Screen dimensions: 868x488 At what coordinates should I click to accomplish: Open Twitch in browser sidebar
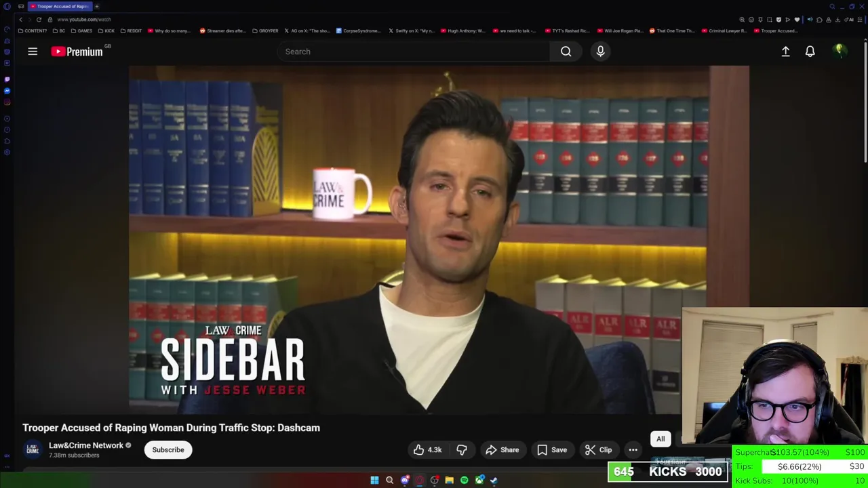(x=7, y=79)
